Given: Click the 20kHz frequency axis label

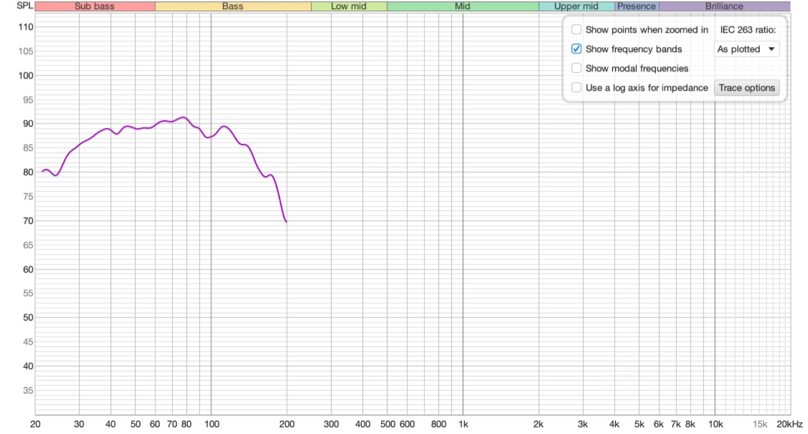Looking at the screenshot, I should (x=790, y=424).
